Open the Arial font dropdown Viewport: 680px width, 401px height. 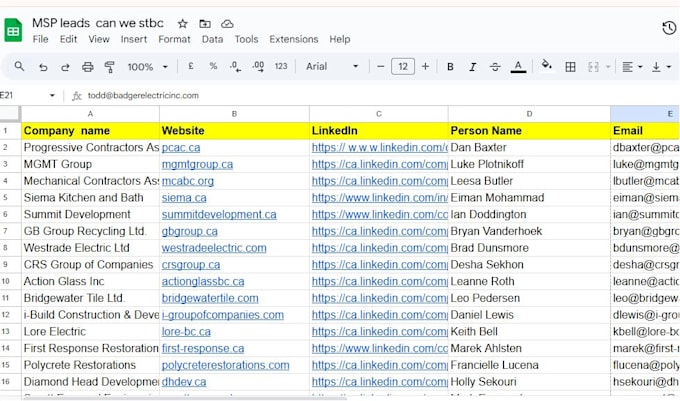pyautogui.click(x=332, y=66)
